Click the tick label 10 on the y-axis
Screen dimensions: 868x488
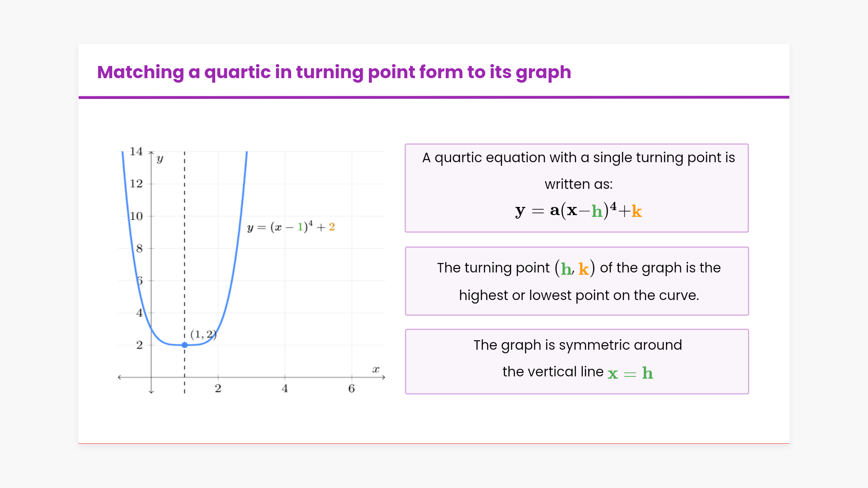136,216
